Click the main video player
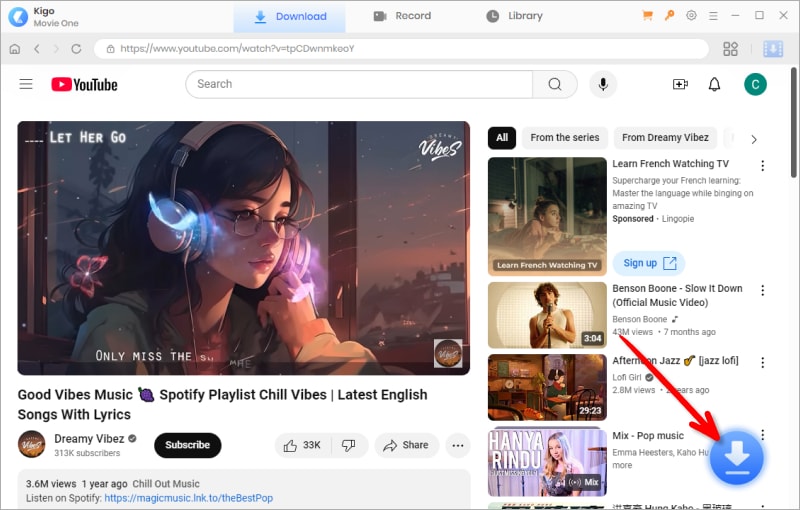Viewport: 800px width, 510px height. tap(243, 248)
